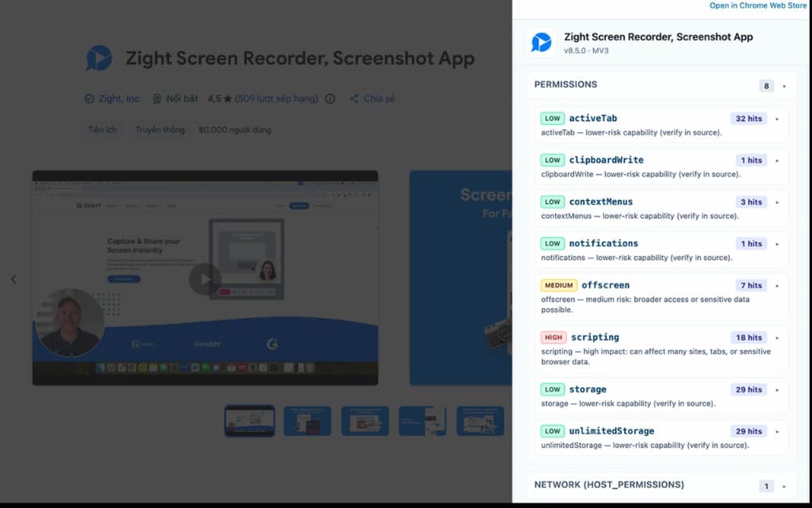Screen dimensions: 812x508
Task: Click the share icon beside Chia sẻ
Action: pyautogui.click(x=354, y=99)
